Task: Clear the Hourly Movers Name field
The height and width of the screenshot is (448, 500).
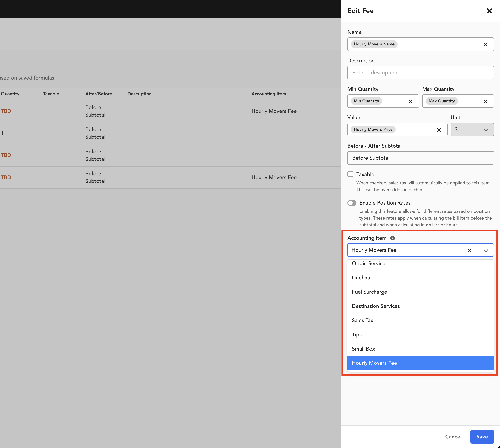Action: (x=485, y=44)
